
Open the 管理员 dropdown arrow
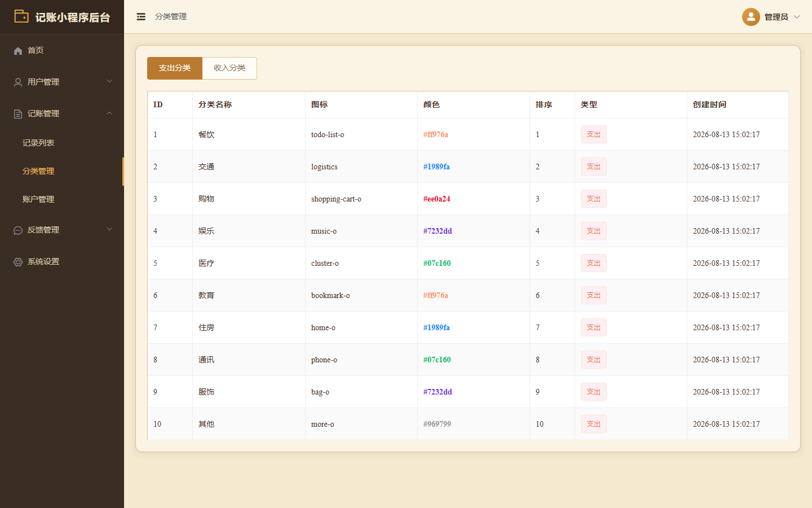(x=797, y=17)
